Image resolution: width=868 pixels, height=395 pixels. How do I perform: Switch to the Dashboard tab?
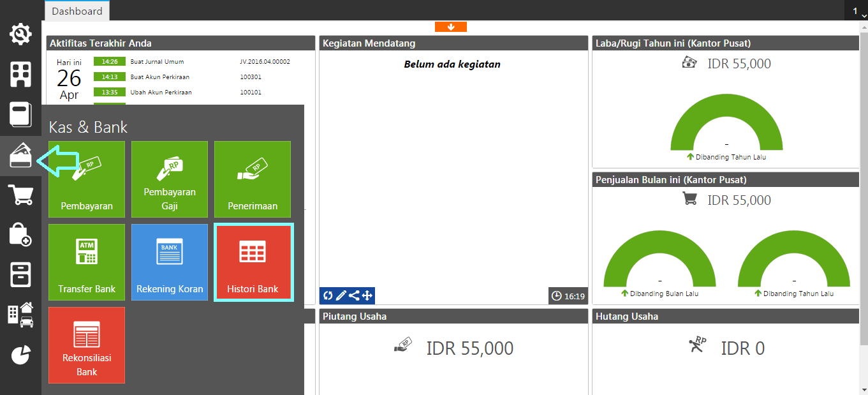(x=77, y=11)
